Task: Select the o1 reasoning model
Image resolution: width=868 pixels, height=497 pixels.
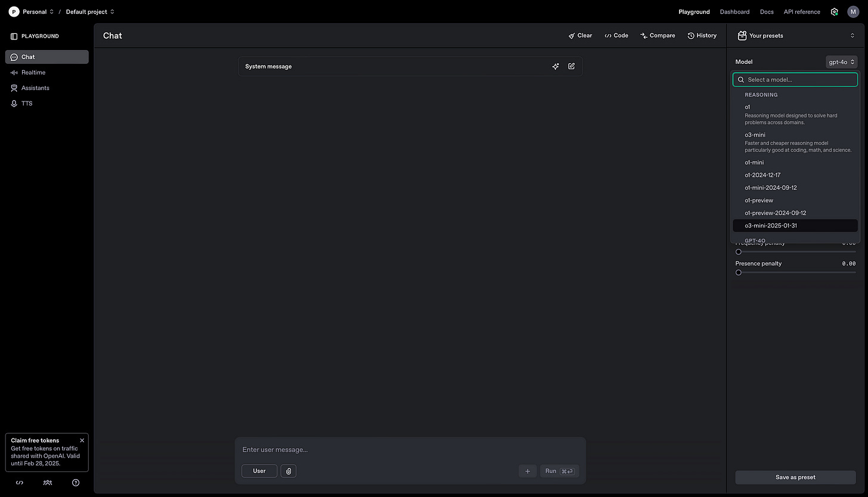Action: [x=795, y=115]
